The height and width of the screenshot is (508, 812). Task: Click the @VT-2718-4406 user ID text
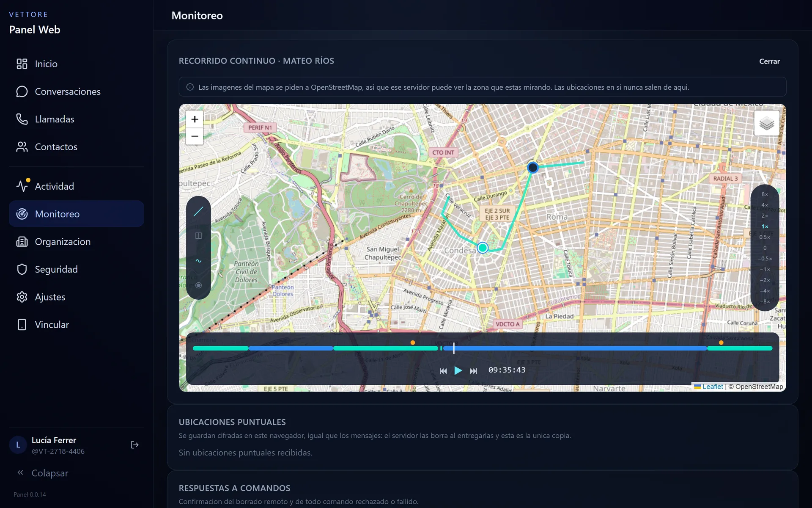pos(58,451)
